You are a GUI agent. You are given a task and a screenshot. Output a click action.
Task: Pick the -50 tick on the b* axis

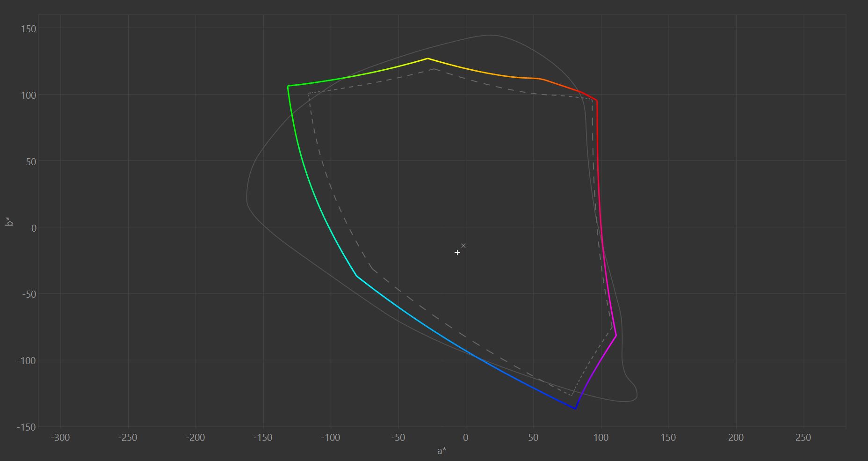pos(29,294)
